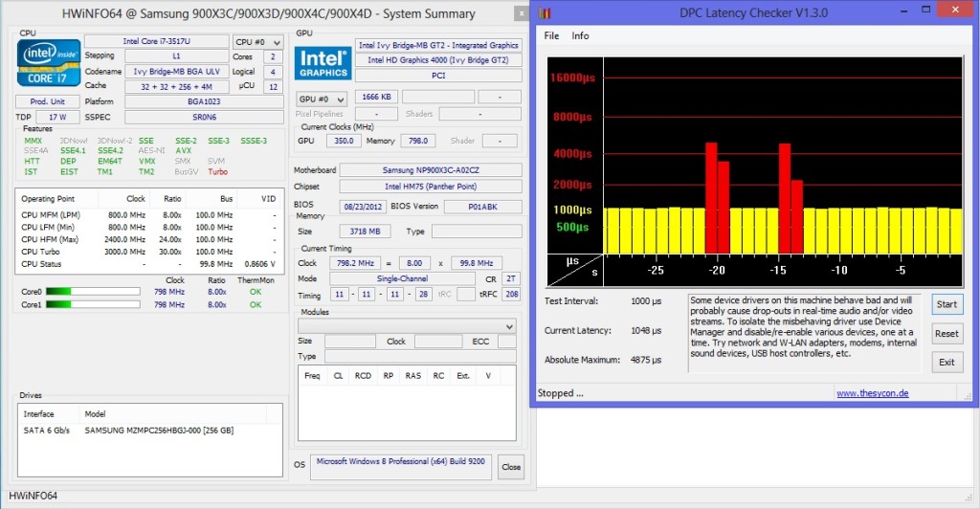Click the tall red bar near -20 seconds
The image size is (980, 509).
711,197
